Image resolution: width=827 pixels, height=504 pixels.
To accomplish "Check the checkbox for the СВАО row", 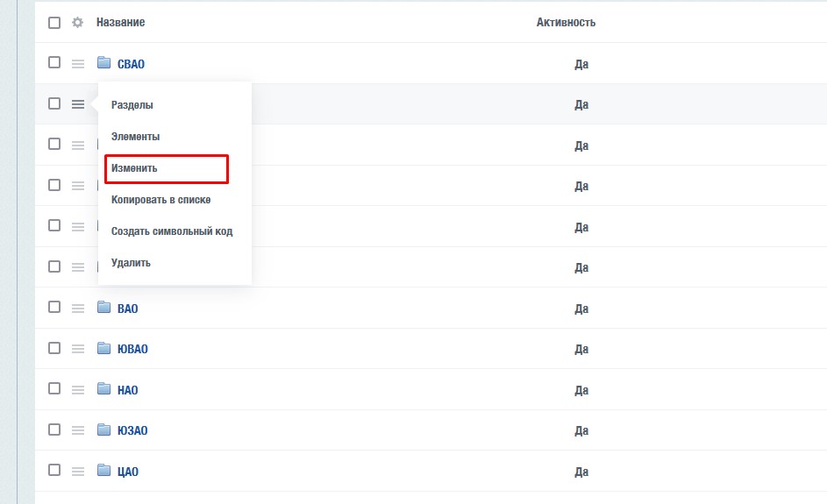I will (54, 63).
